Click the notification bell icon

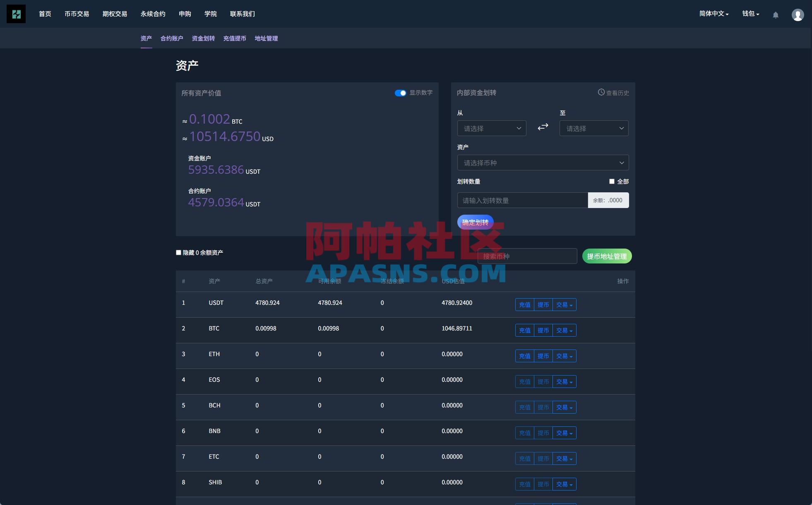click(x=776, y=15)
